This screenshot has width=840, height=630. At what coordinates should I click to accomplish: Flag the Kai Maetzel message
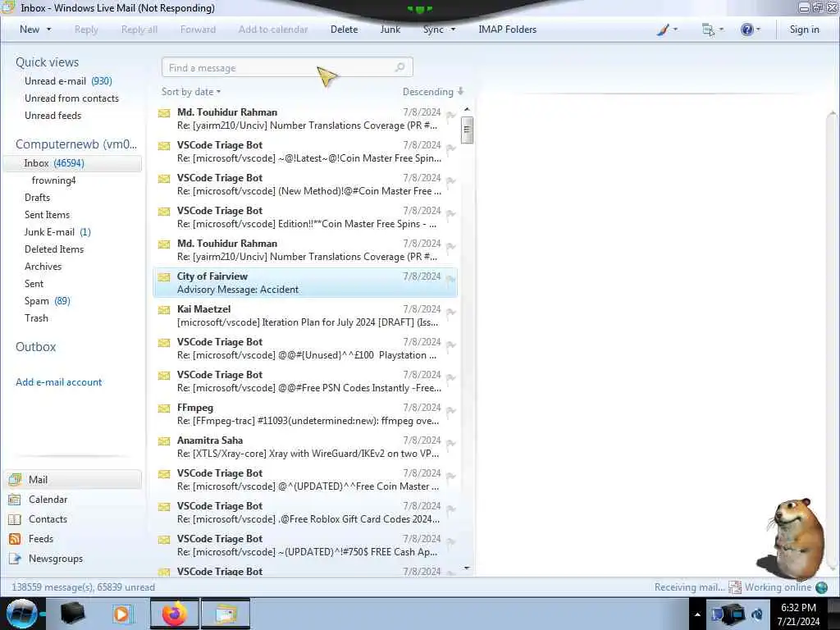(450, 313)
